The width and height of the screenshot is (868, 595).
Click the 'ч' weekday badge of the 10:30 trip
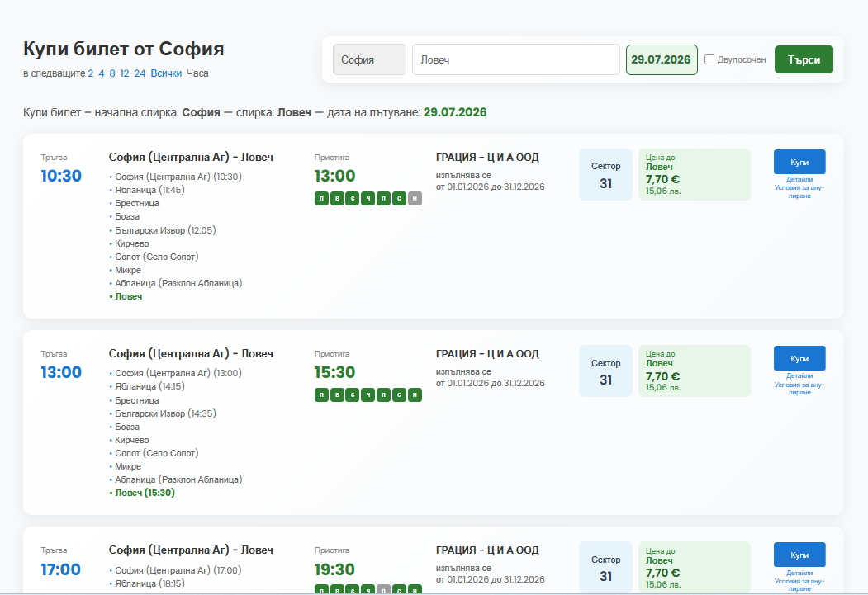(368, 199)
